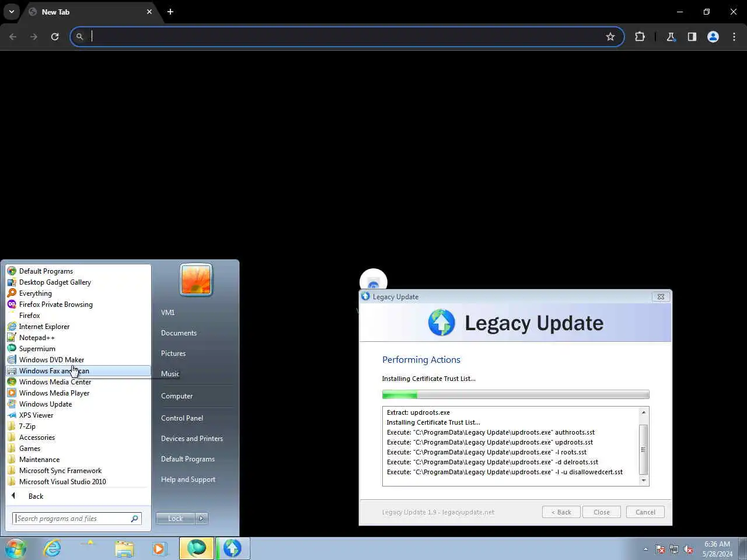Open the shutdown options arrow next to Lock

201,519
